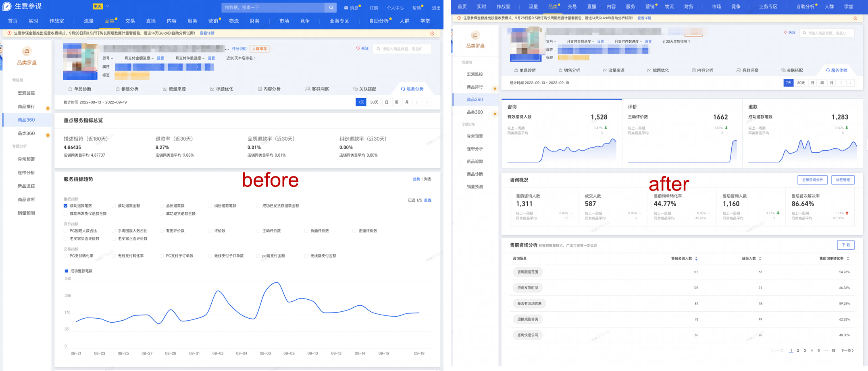Open the 消息 envelope messages icon

pos(346,8)
